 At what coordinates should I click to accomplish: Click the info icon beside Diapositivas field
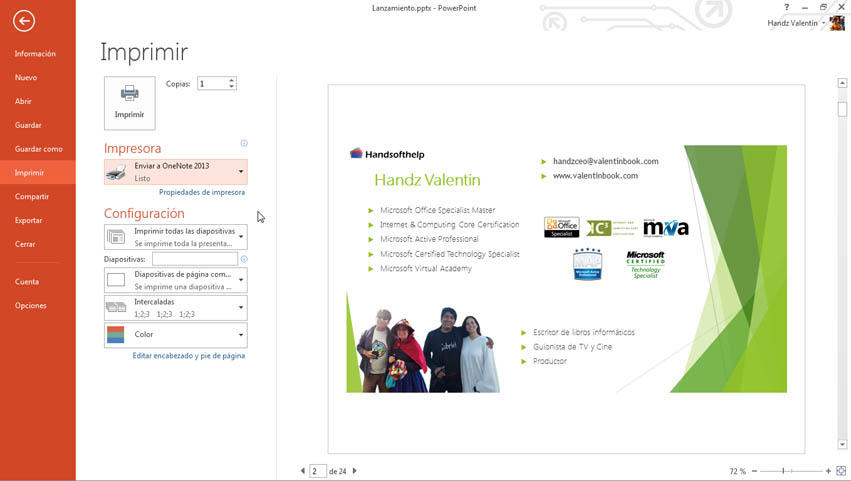(x=244, y=259)
